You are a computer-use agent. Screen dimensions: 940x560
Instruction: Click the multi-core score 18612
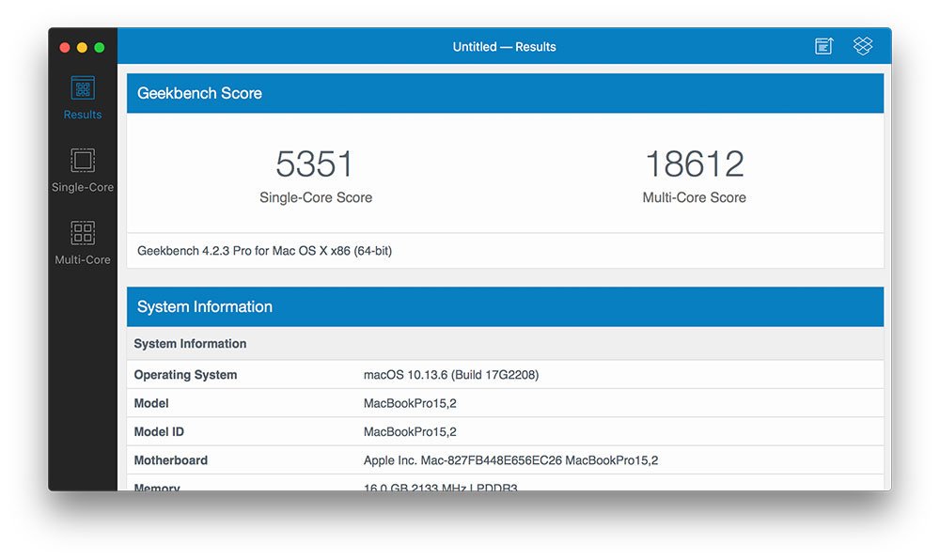pos(695,163)
